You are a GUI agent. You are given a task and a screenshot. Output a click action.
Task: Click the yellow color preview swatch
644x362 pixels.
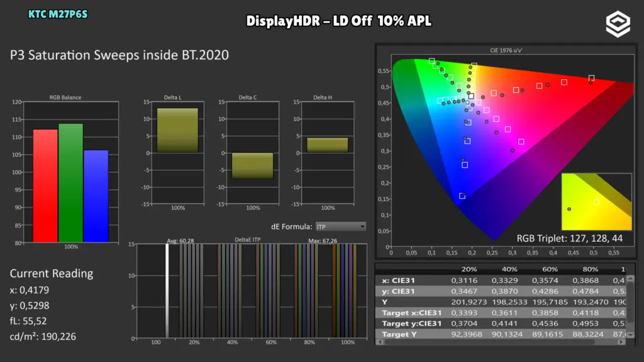[x=596, y=202]
